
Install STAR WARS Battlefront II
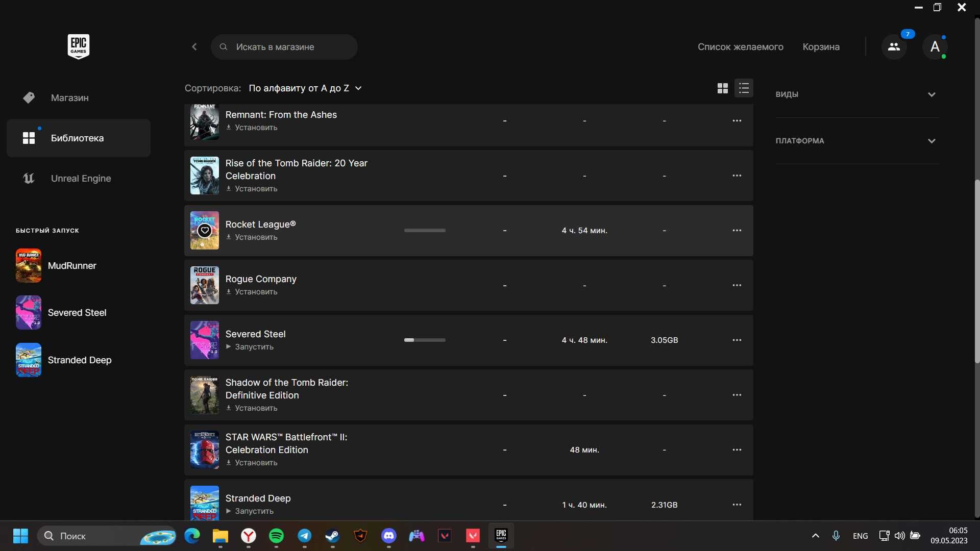pyautogui.click(x=252, y=463)
